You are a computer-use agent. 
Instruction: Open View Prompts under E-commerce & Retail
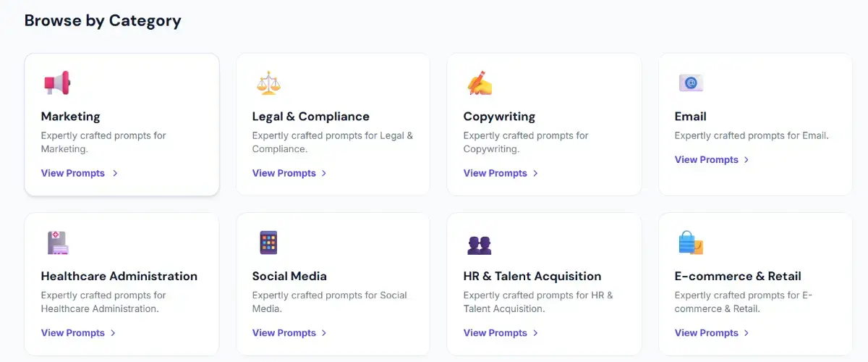(x=707, y=333)
